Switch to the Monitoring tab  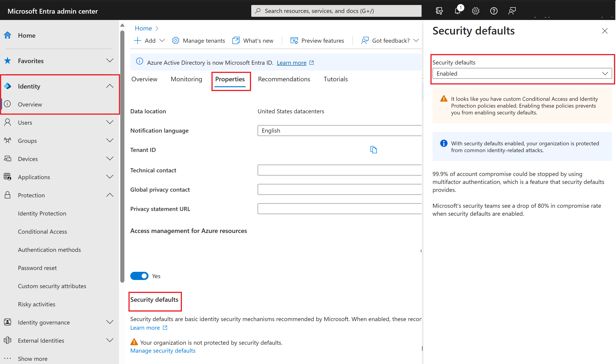coord(186,79)
